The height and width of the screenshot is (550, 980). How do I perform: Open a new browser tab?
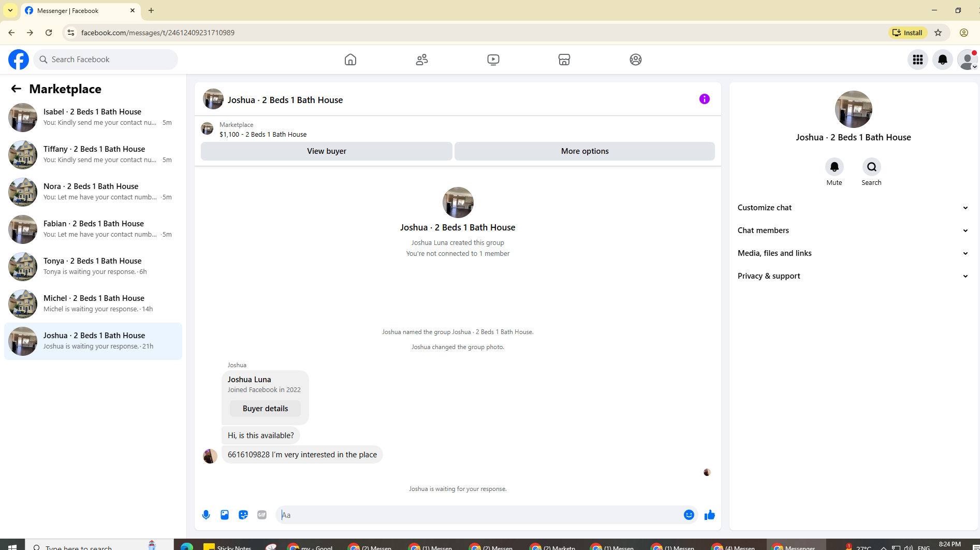pos(151,10)
